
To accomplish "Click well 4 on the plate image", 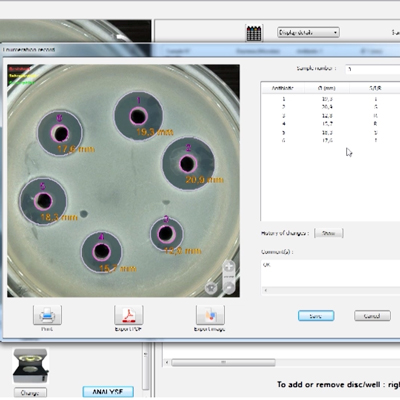I will click(102, 252).
